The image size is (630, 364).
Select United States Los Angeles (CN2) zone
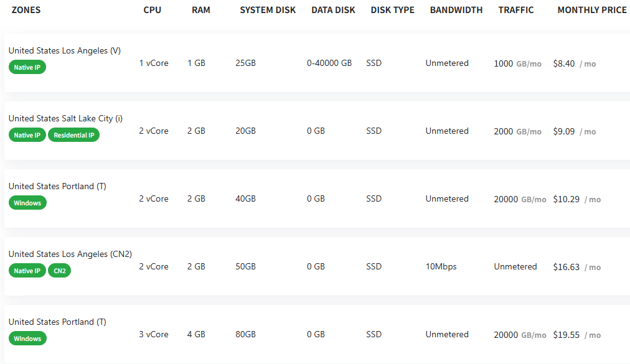tap(70, 254)
